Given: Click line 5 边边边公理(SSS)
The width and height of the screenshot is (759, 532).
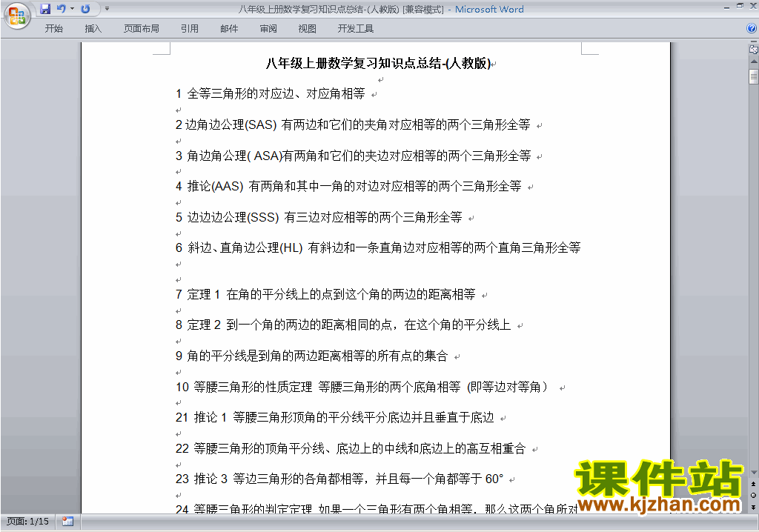Looking at the screenshot, I should point(319,217).
